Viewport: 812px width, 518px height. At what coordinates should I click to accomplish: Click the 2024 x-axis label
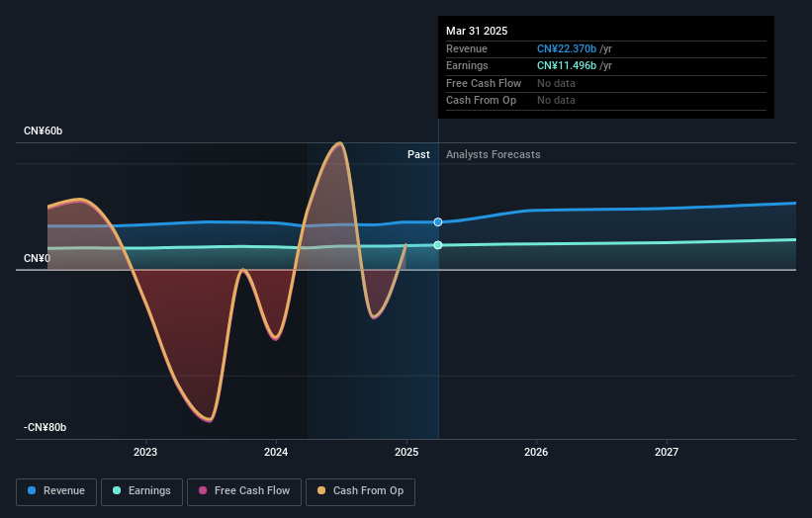pyautogui.click(x=276, y=452)
